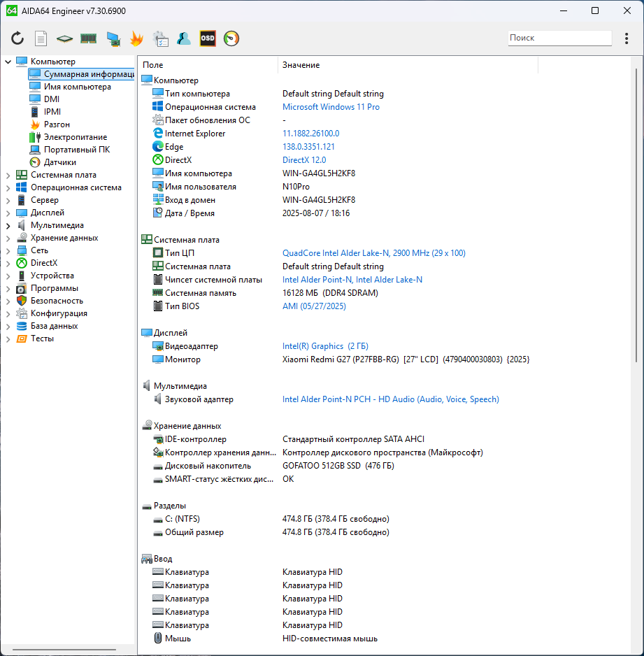Screen dimensions: 644x656
Task: Click the user profile toolbar icon
Action: [184, 38]
